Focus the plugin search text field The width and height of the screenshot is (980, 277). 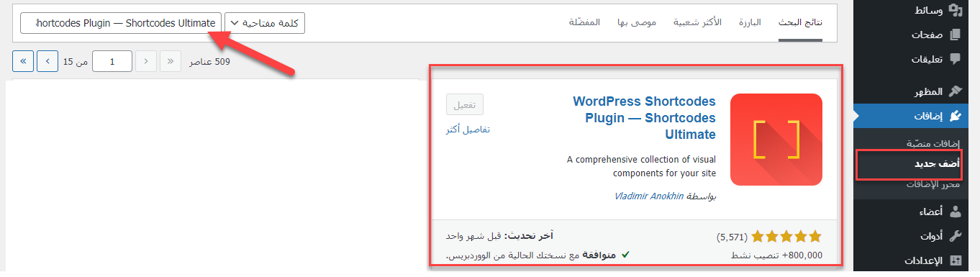click(x=121, y=23)
